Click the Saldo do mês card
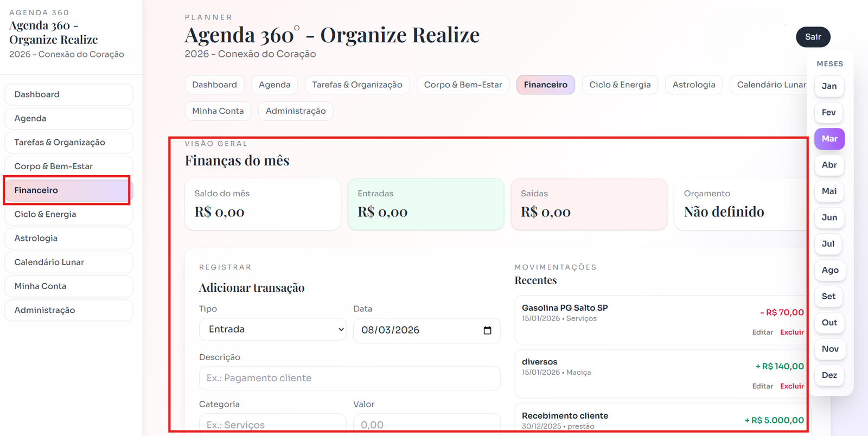 [x=263, y=204]
